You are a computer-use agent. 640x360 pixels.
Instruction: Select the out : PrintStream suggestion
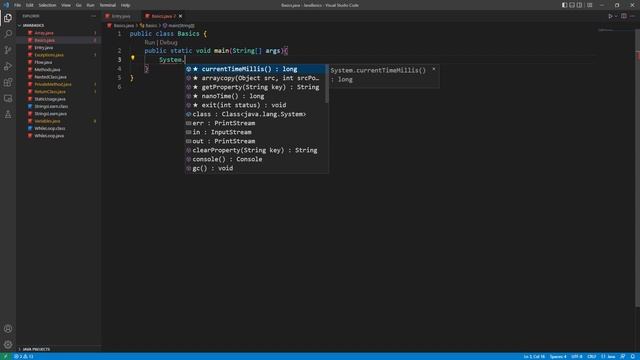coord(257,141)
